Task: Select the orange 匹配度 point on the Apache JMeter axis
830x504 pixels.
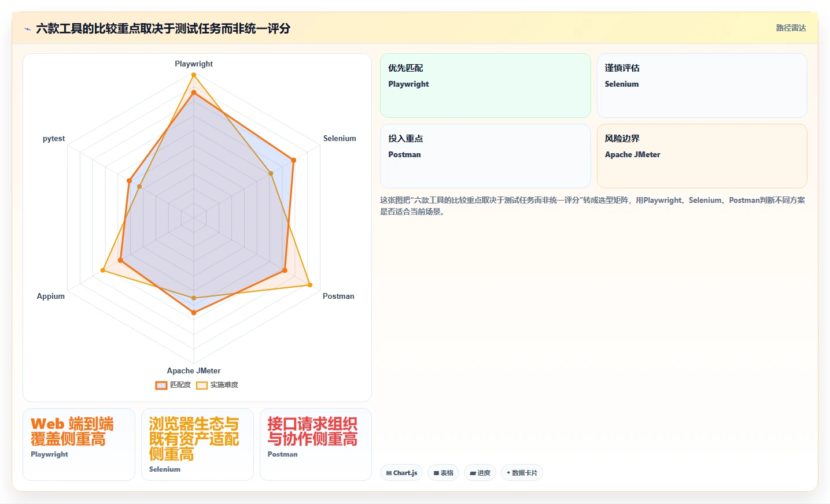Action: (194, 313)
